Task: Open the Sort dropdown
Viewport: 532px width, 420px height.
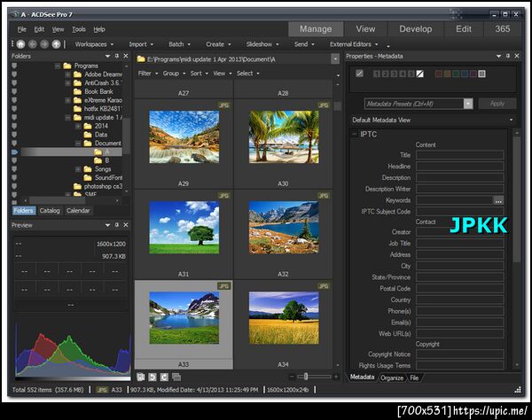Action: pos(199,74)
